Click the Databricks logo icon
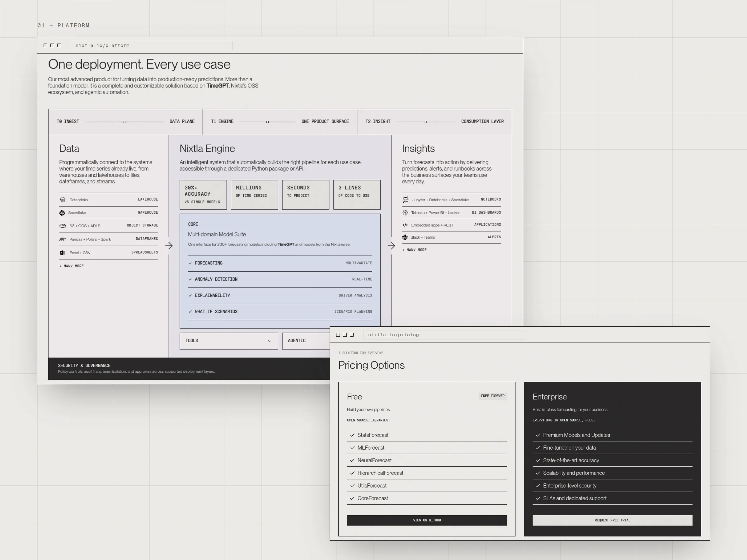The width and height of the screenshot is (747, 560). tap(63, 200)
